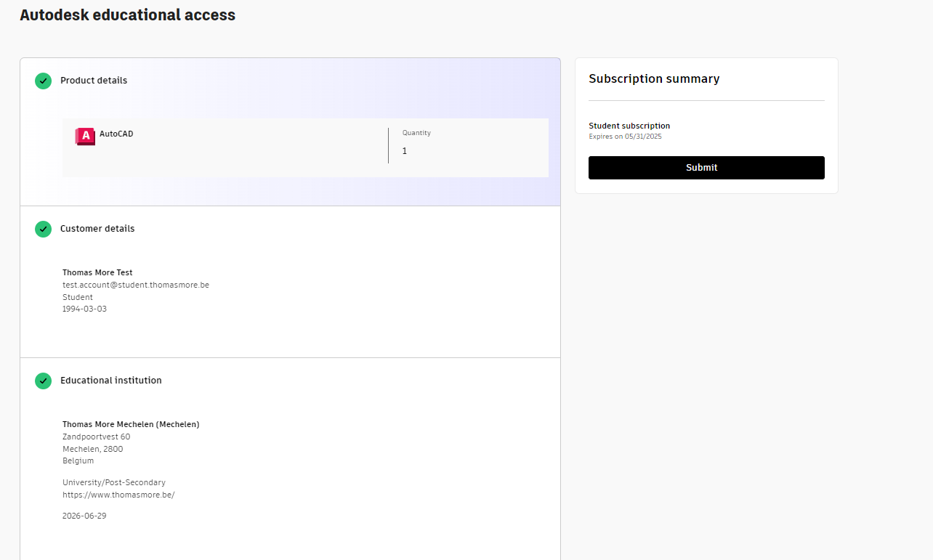Expand the Product details section header

click(x=94, y=81)
